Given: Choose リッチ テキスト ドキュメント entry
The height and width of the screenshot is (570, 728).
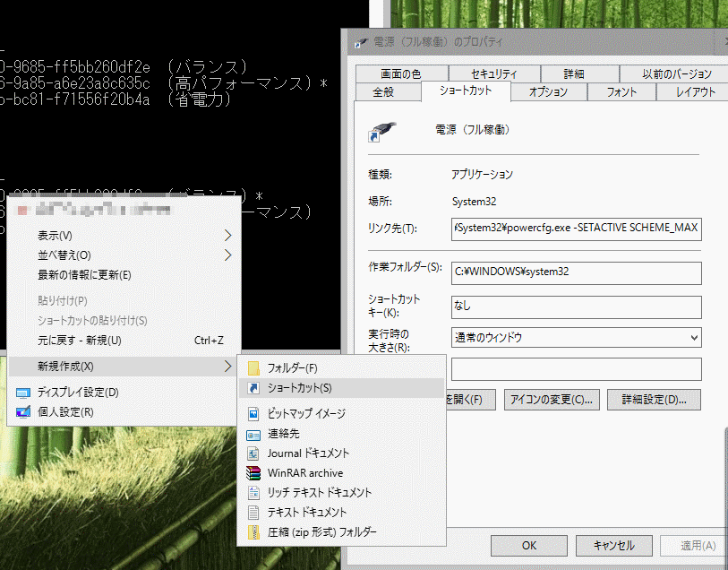Looking at the screenshot, I should (x=341, y=492).
